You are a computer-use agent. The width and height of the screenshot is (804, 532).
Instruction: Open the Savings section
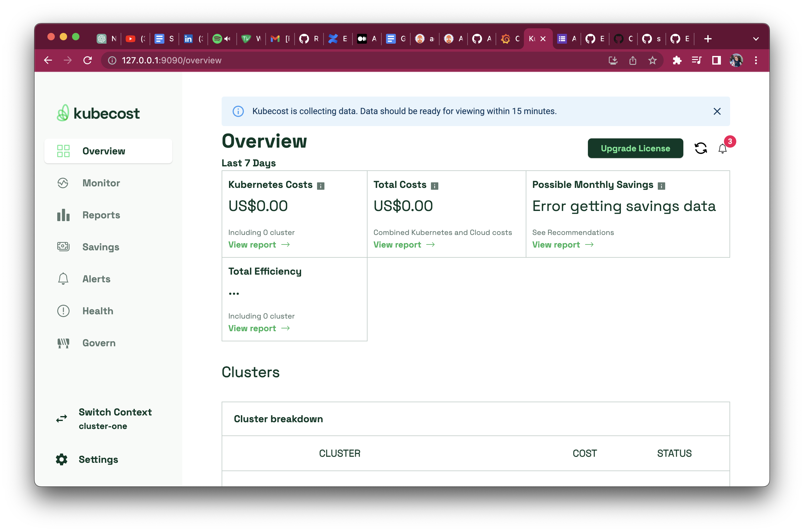click(100, 247)
